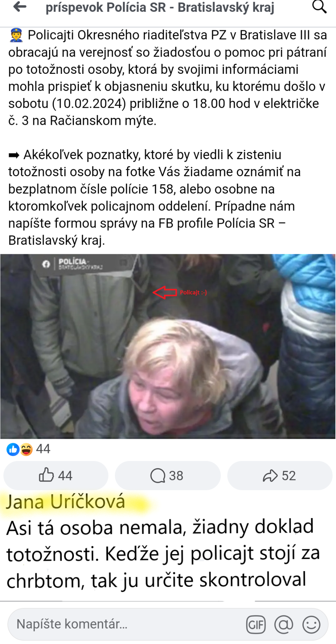Open the posted police photo
The image size is (336, 644).
click(x=168, y=346)
